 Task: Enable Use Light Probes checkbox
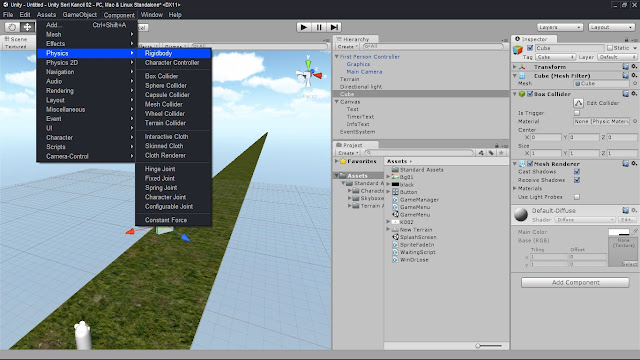pos(577,197)
